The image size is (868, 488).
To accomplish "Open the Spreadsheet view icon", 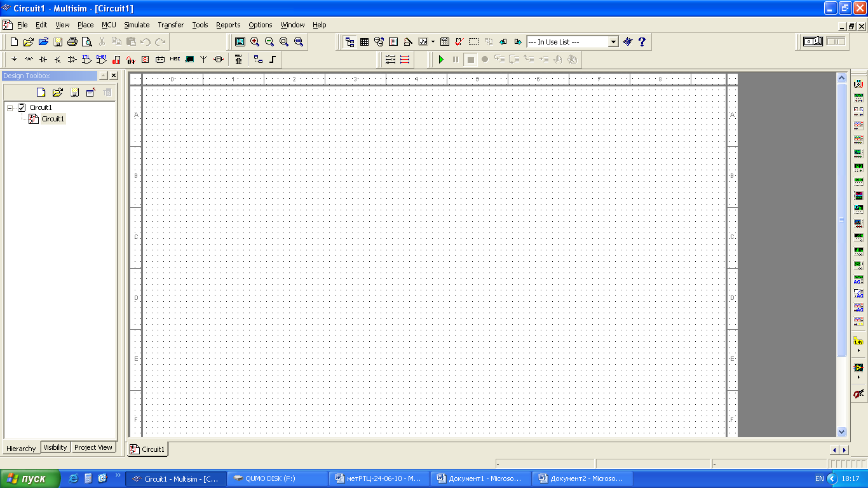I will [x=365, y=42].
